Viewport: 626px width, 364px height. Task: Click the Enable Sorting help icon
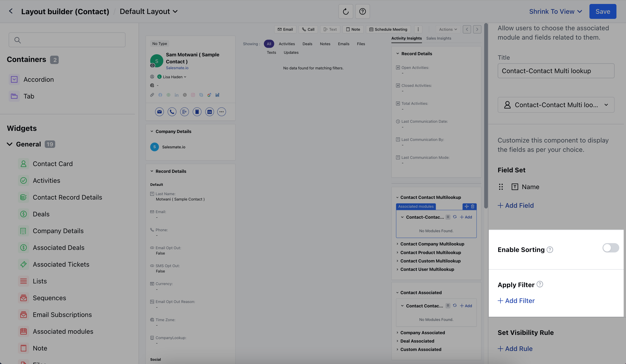click(550, 250)
